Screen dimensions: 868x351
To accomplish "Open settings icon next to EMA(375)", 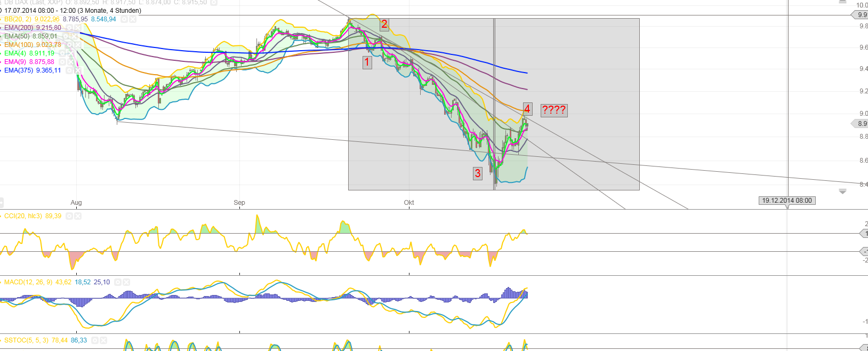I will pos(69,70).
